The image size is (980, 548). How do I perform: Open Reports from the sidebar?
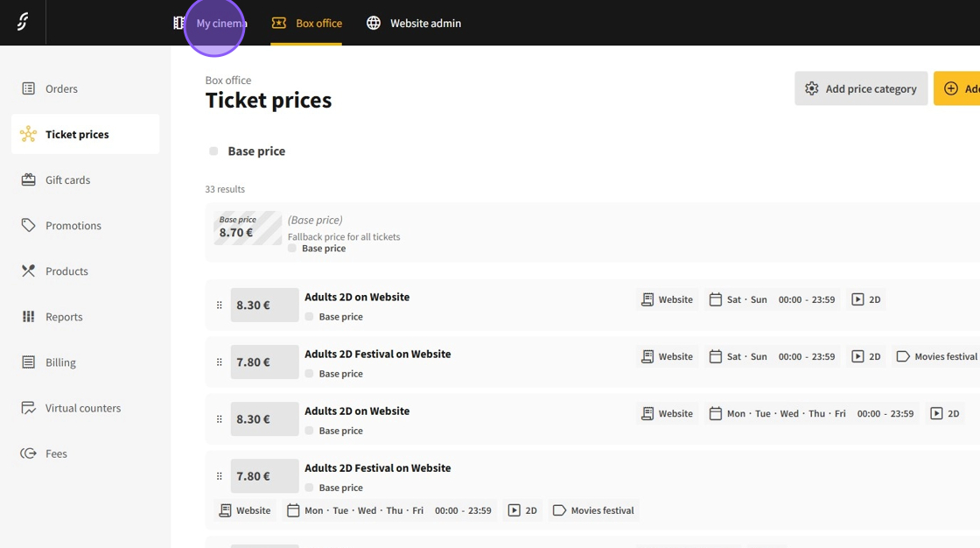coord(64,316)
